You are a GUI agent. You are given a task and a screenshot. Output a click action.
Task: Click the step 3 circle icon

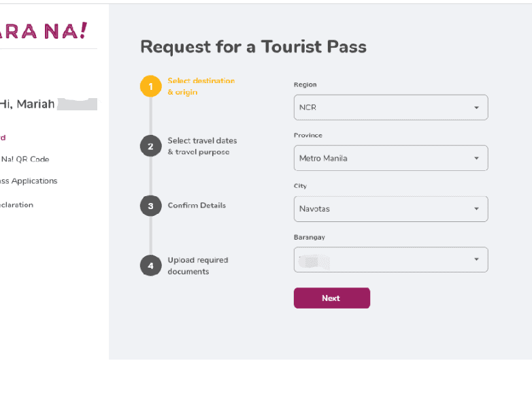(150, 206)
